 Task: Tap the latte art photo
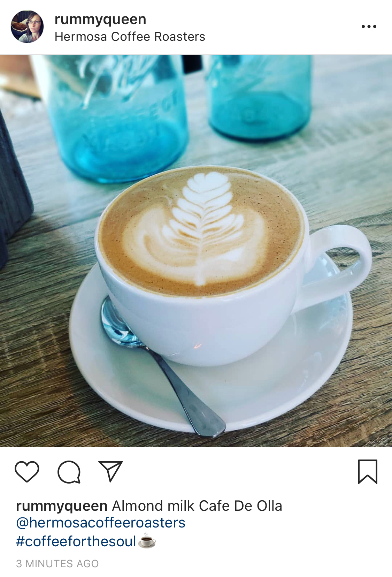click(x=196, y=251)
